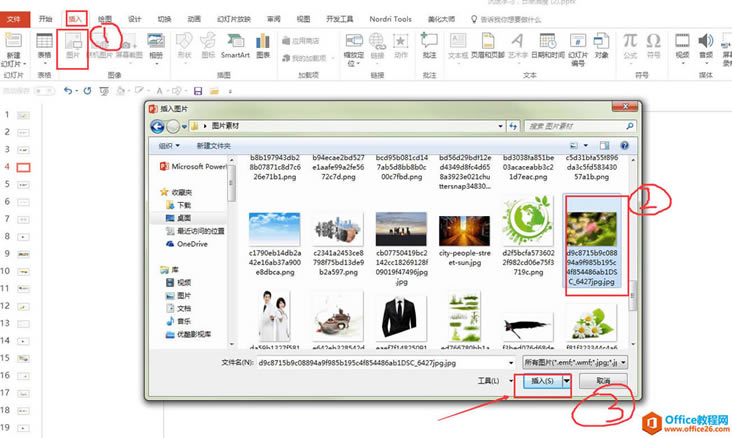Select slide 4 thumbnail in slide panel
Viewport: 732px width, 438px height.
[23, 167]
